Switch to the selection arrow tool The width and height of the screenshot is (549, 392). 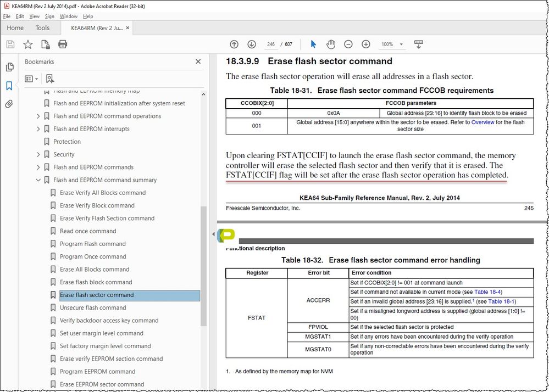[314, 44]
